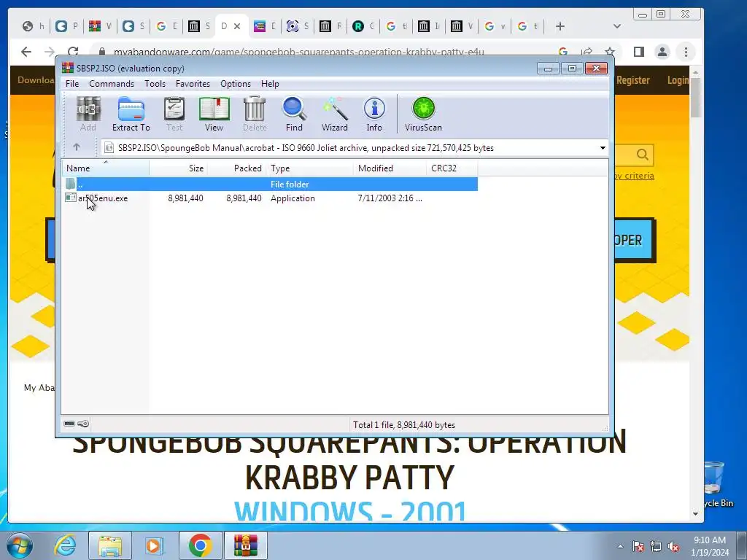Go up one folder level arrow
The image size is (747, 560).
point(77,147)
